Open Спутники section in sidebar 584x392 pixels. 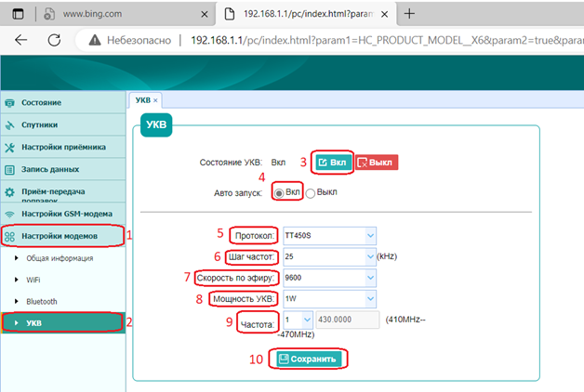coord(63,124)
